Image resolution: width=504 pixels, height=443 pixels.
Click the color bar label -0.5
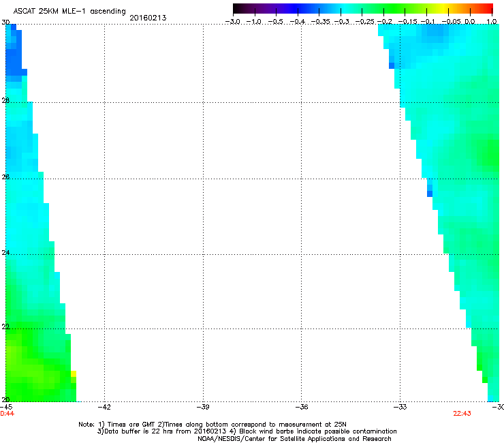click(275, 22)
